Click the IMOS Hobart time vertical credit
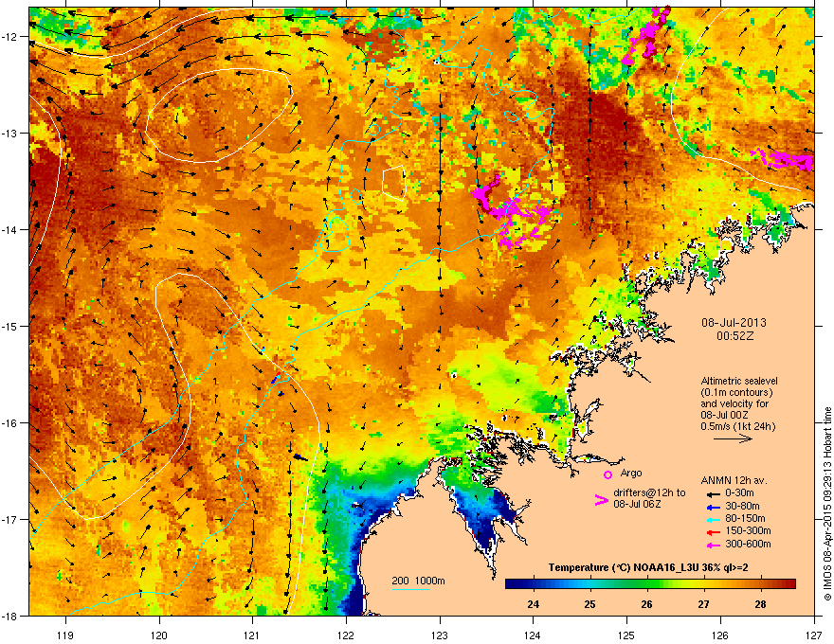834x644 pixels. pos(827,504)
